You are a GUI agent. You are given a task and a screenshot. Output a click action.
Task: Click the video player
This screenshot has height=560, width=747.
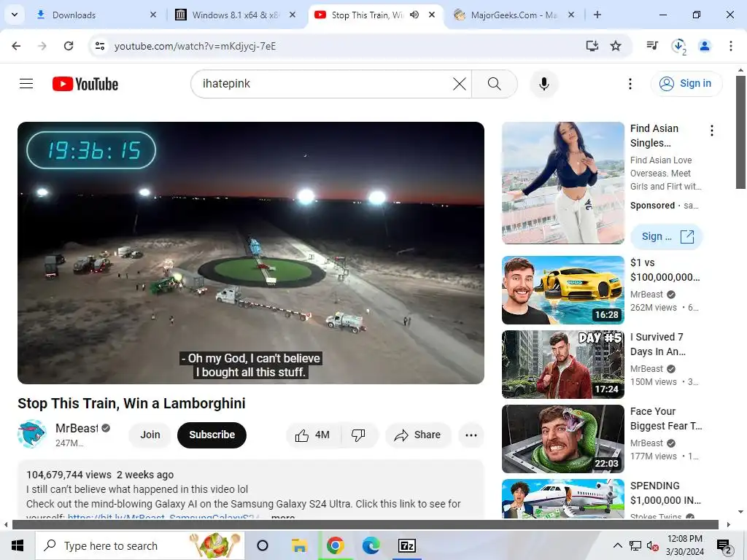tap(251, 253)
